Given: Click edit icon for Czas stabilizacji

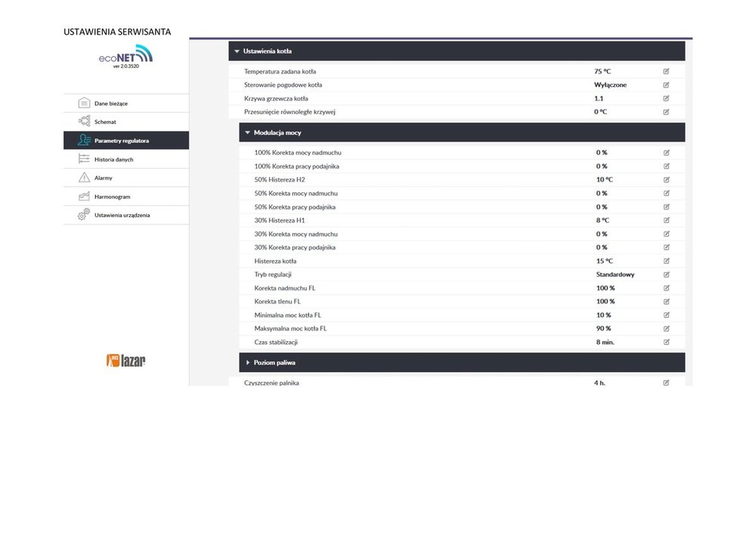Looking at the screenshot, I should point(666,342).
